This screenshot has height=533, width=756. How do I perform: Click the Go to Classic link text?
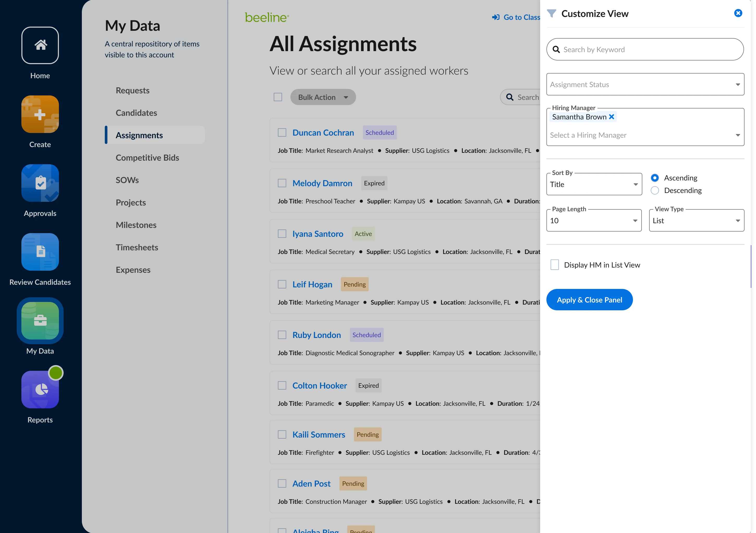pyautogui.click(x=522, y=17)
